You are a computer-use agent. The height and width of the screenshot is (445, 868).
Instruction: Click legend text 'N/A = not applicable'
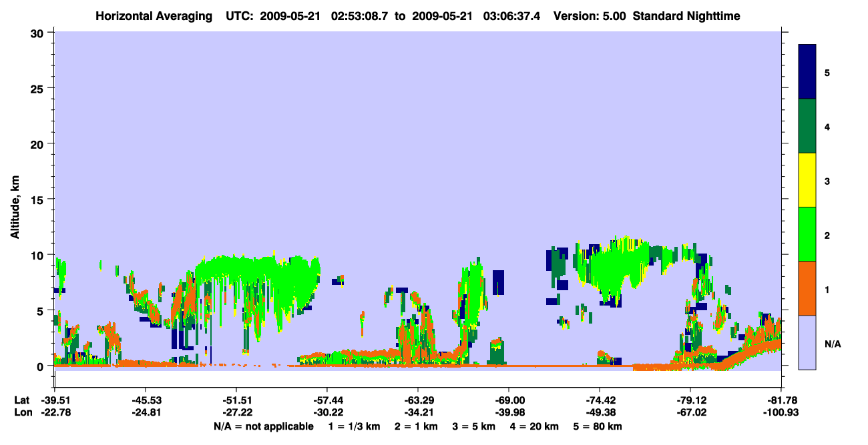[263, 426]
